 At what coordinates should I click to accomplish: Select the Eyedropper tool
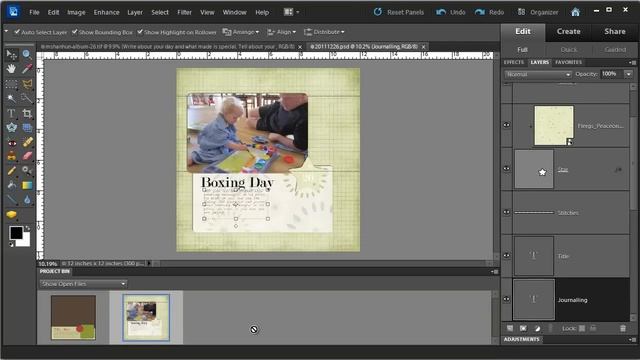pyautogui.click(x=27, y=69)
